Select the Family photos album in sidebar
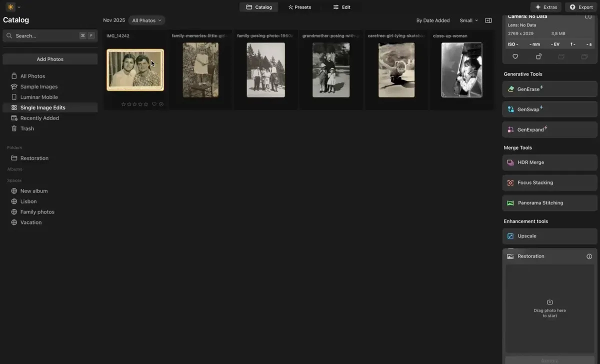The image size is (600, 364). [36, 211]
